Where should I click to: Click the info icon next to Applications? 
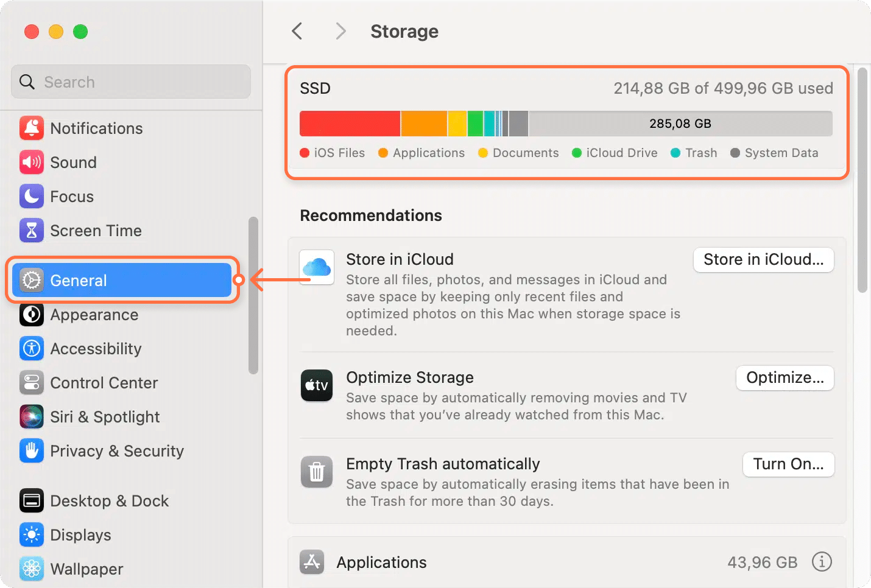[822, 562]
